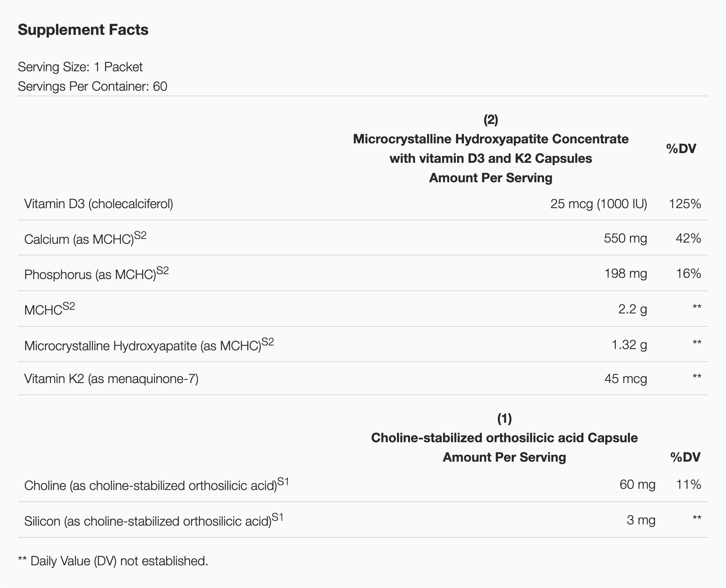Click the Serving Size: 1 Packet text
Screen dimensions: 726x588
tap(80, 67)
